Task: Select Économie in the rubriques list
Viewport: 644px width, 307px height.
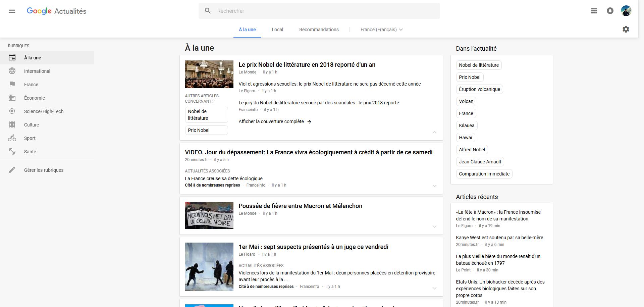Action: 47,98
